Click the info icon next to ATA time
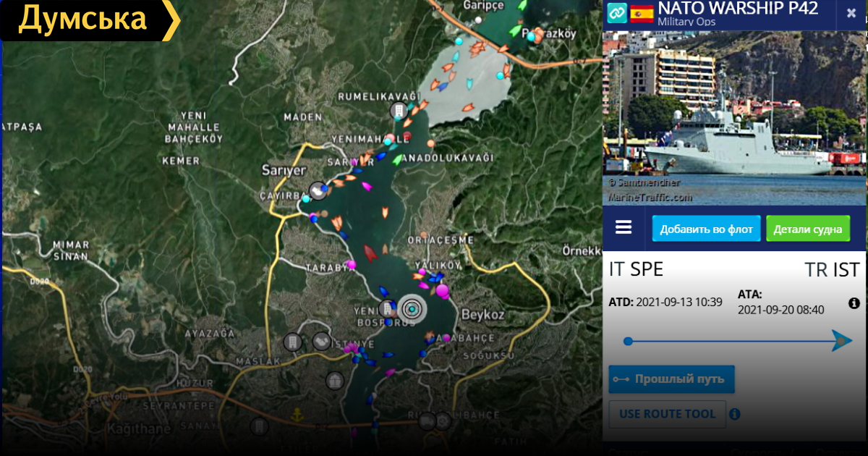The width and height of the screenshot is (868, 456). click(x=854, y=303)
